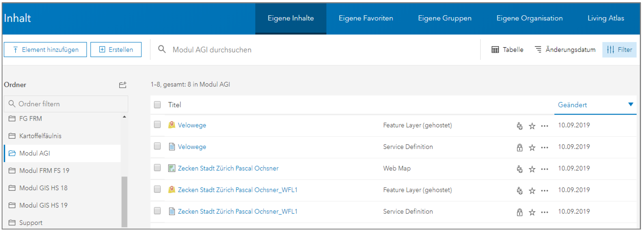
Task: Click lock icon on Velowege Service Definition
Action: tap(520, 148)
